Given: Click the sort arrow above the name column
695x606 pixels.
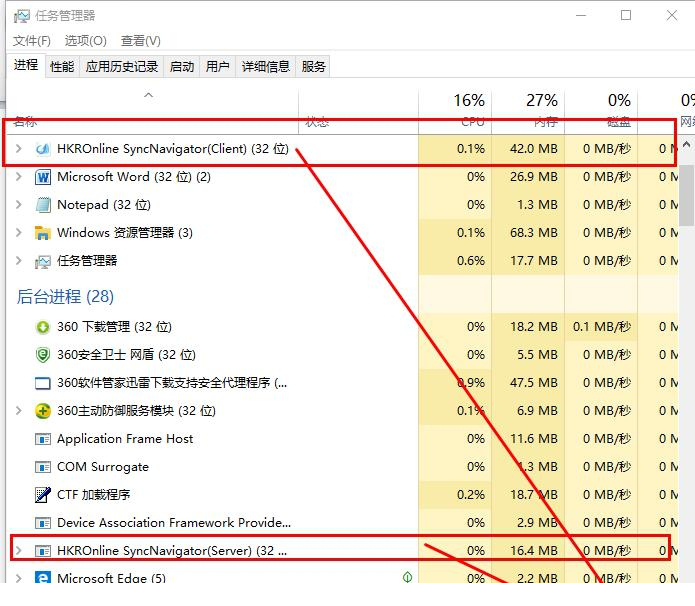Looking at the screenshot, I should click(x=148, y=95).
